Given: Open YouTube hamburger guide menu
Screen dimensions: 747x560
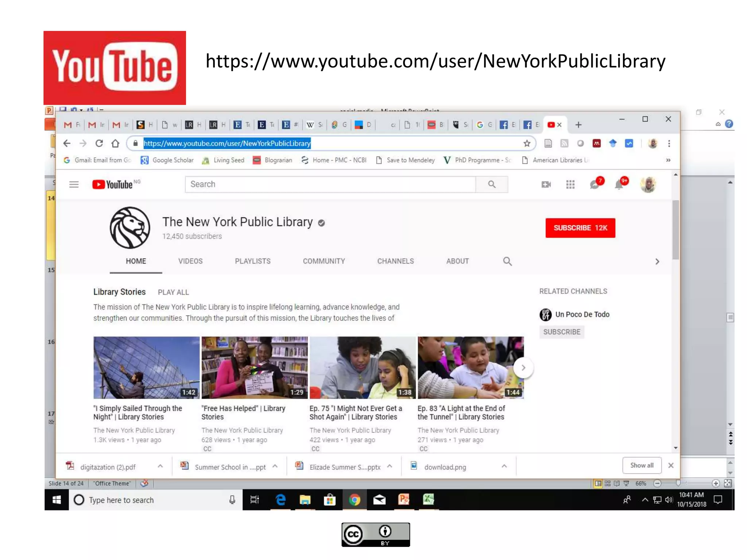Looking at the screenshot, I should pos(74,184).
